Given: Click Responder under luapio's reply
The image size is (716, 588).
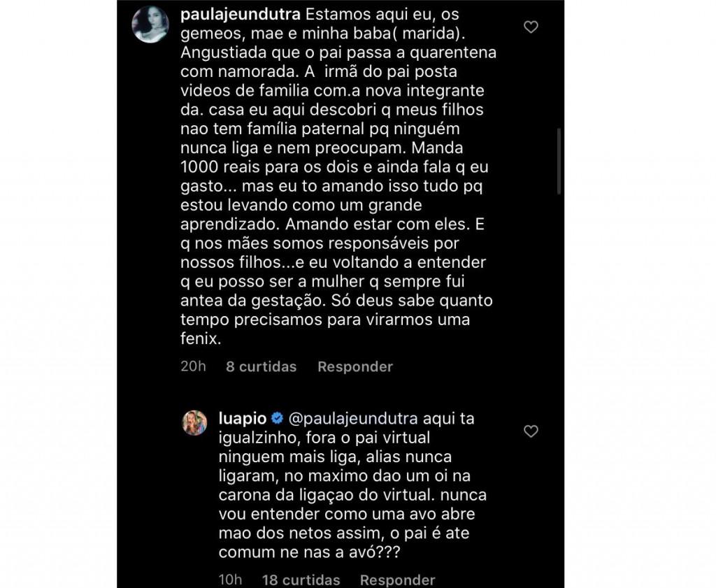Looking at the screenshot, I should [x=398, y=580].
